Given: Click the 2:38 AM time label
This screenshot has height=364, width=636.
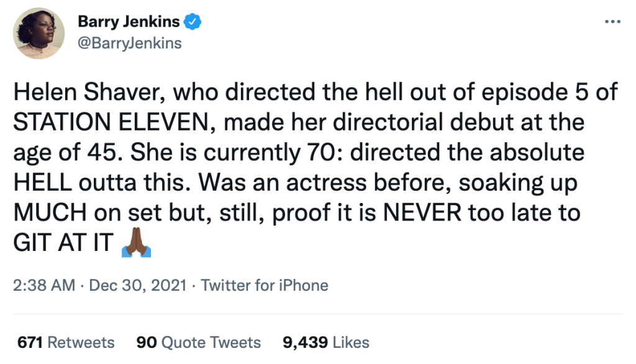Looking at the screenshot, I should pyautogui.click(x=42, y=286).
